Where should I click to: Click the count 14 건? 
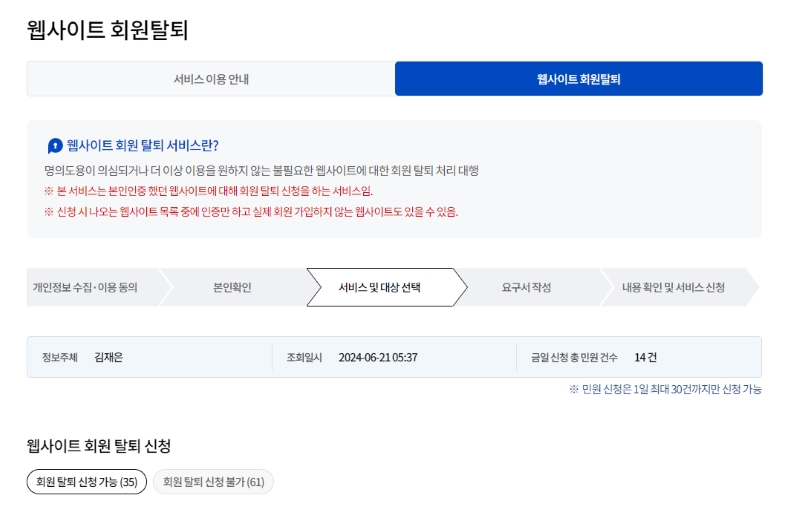tap(645, 357)
